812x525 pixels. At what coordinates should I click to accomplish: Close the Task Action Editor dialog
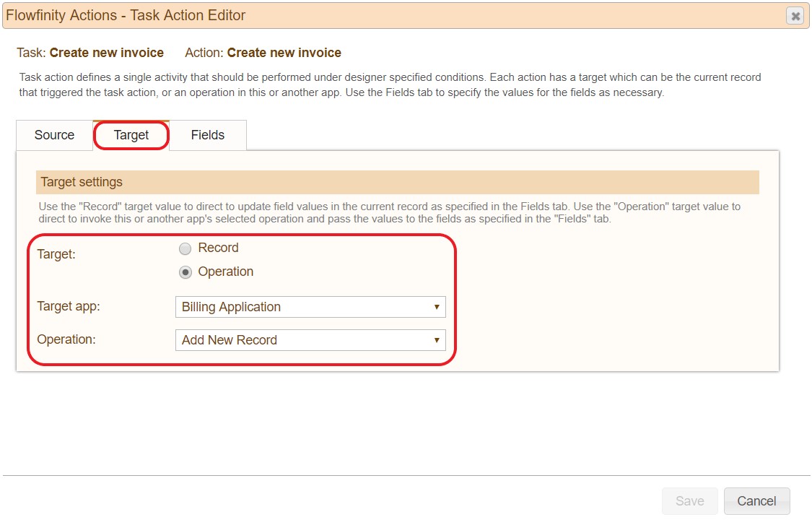[x=795, y=16]
